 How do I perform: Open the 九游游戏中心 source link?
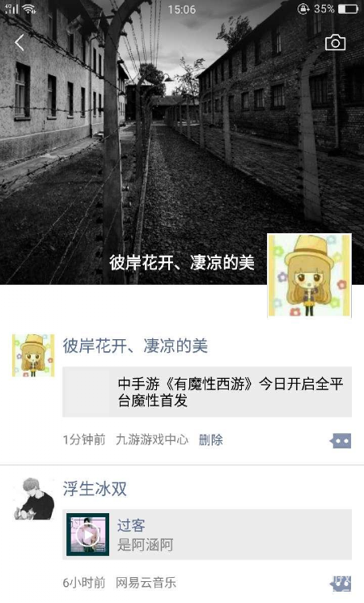click(152, 440)
